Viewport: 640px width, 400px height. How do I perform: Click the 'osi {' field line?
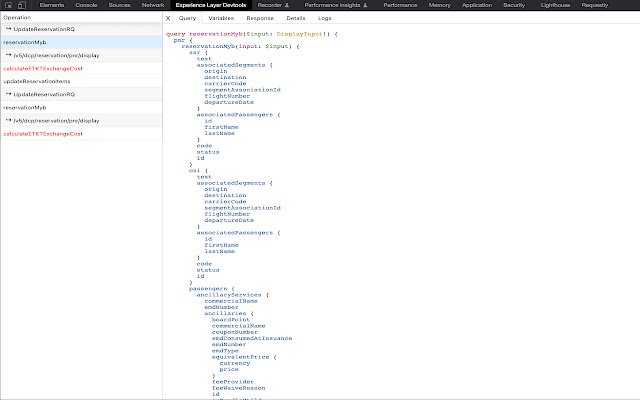(x=198, y=171)
